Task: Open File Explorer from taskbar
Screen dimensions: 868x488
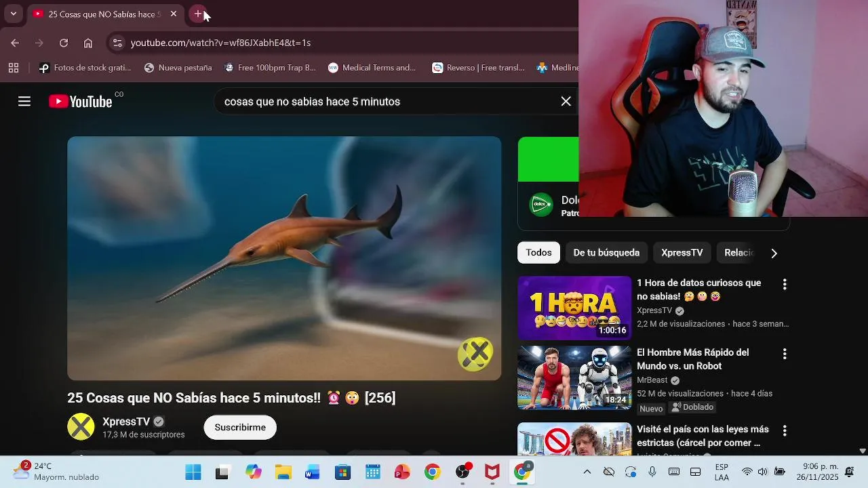Action: pos(283,472)
